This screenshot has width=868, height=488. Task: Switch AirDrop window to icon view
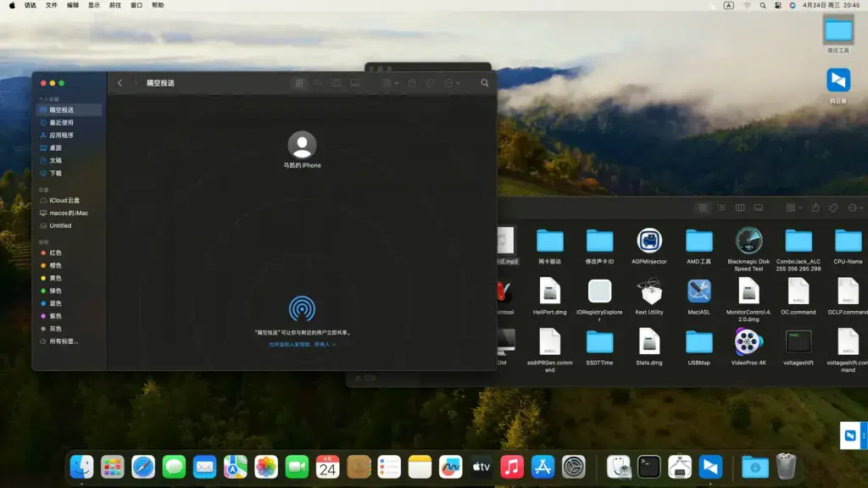299,83
